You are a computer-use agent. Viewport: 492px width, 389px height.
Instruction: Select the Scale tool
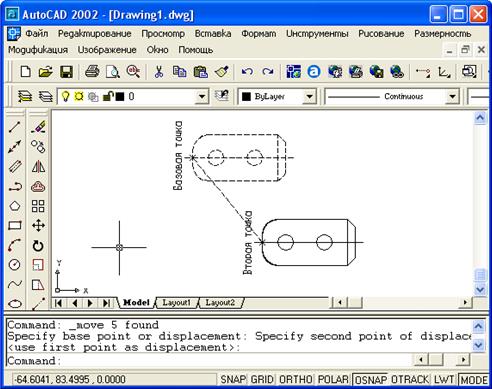[x=38, y=265]
